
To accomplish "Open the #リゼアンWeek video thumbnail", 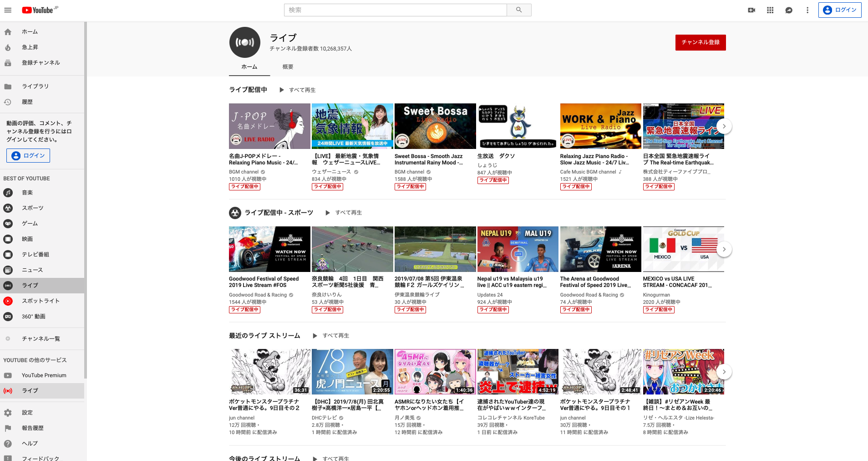I will [684, 372].
